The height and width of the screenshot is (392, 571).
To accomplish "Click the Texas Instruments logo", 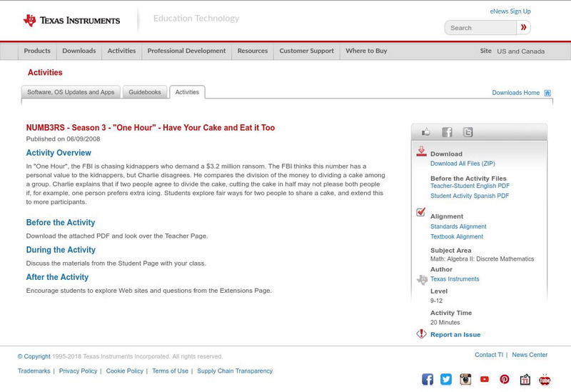I will point(71,21).
